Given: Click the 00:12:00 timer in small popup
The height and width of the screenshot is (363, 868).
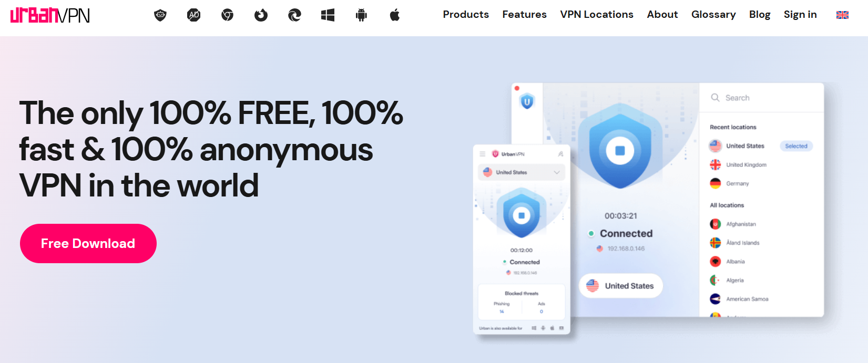Looking at the screenshot, I should coord(522,250).
